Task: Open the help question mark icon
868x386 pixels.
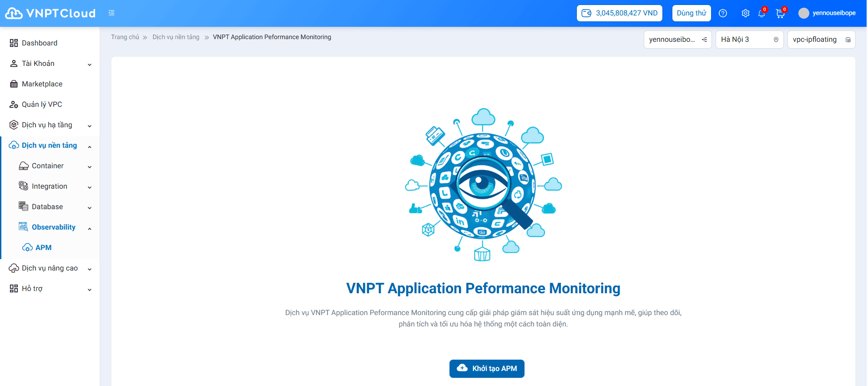Action: pos(723,13)
